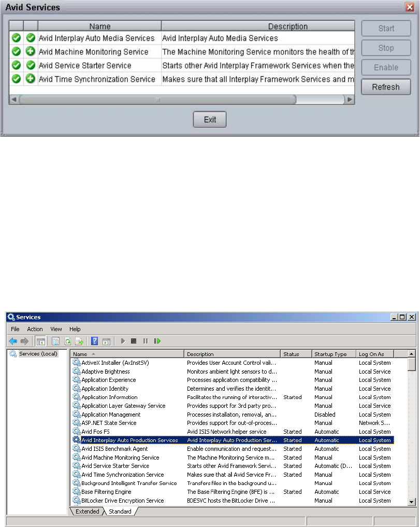Click first green check for Avid Machine Monitoring Service
The height and width of the screenshot is (527, 420).
(x=16, y=51)
